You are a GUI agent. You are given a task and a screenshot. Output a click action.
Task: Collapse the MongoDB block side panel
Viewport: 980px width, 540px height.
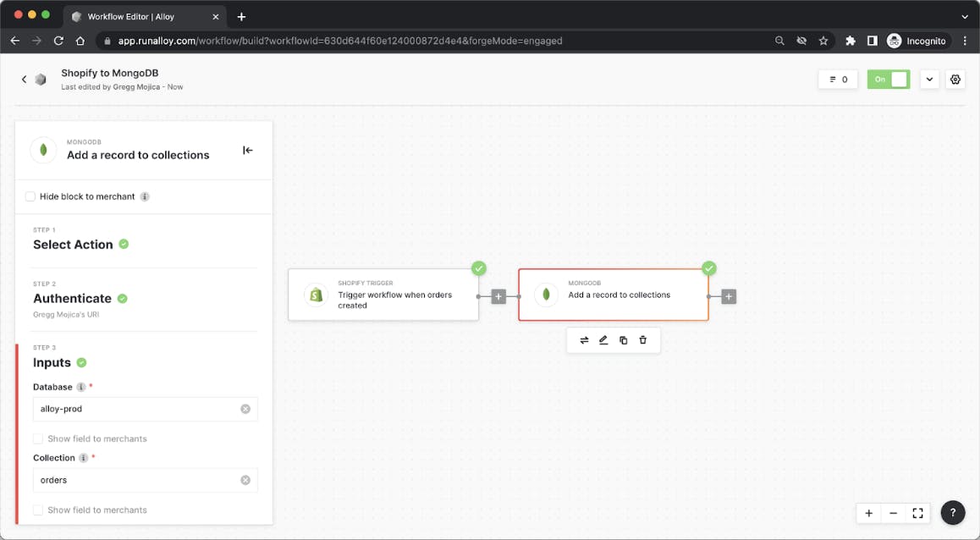[x=247, y=151]
